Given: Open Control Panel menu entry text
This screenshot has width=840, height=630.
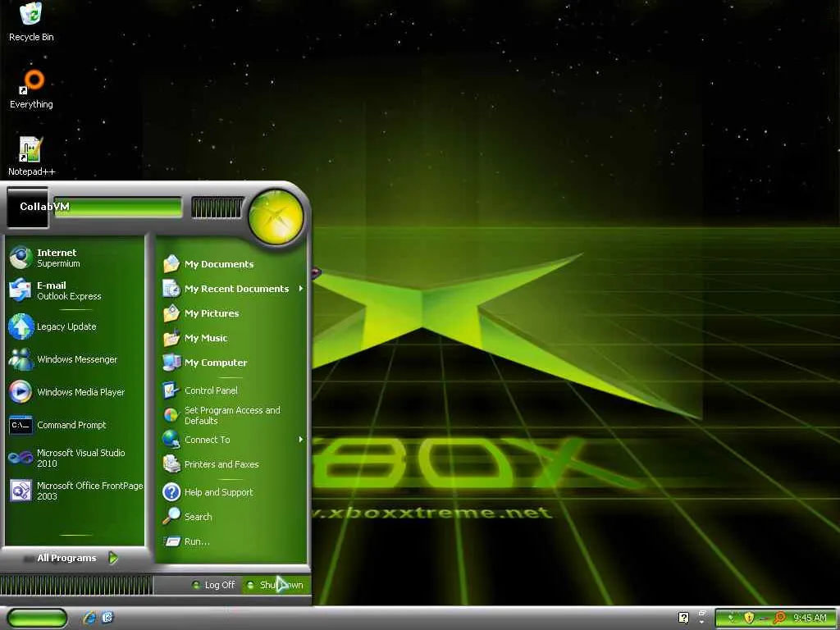Looking at the screenshot, I should pos(211,390).
